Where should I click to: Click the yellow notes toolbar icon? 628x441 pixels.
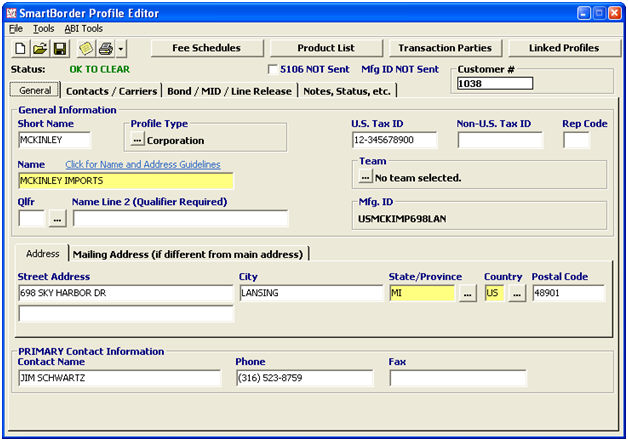click(86, 48)
